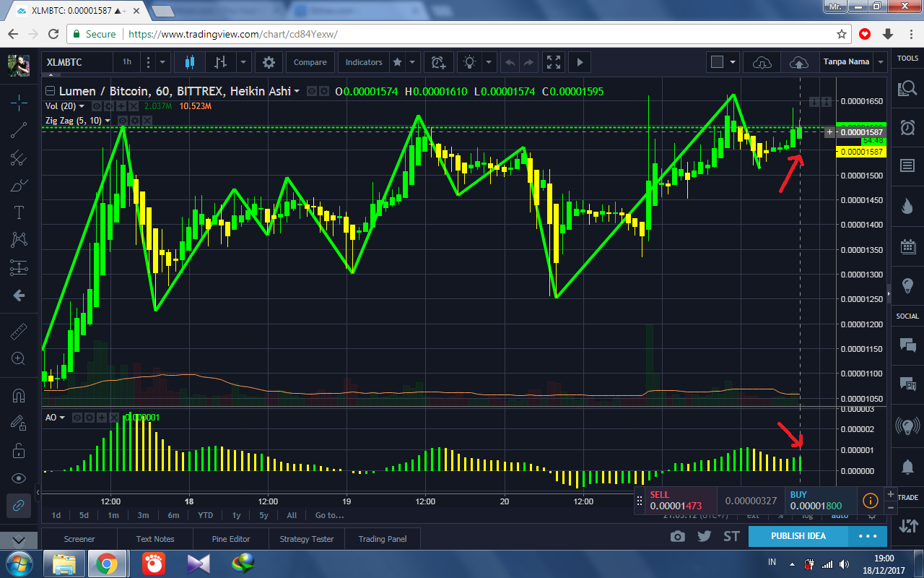924x578 pixels.
Task: Open Lumen / Bitcoin series title dropdown
Action: [297, 92]
